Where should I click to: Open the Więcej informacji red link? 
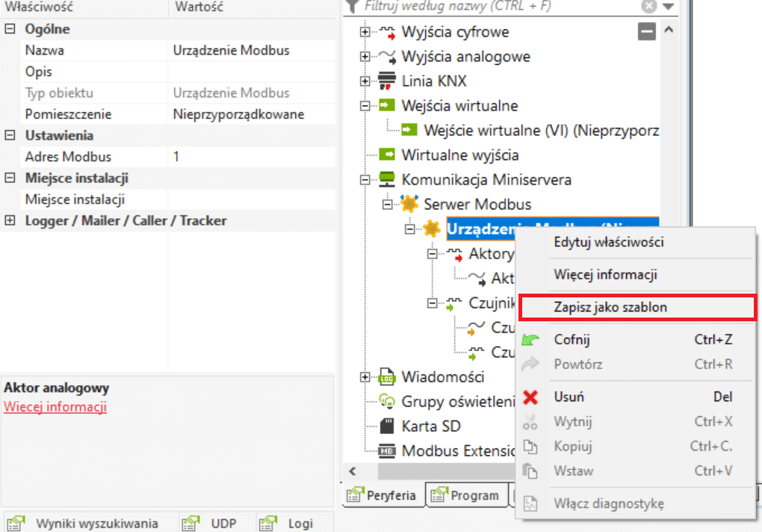point(55,406)
